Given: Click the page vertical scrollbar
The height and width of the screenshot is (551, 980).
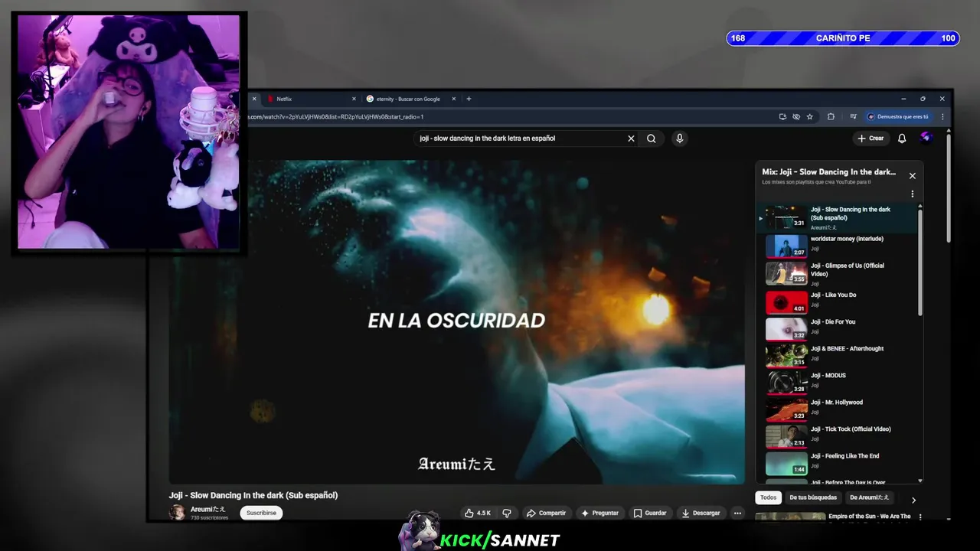Looking at the screenshot, I should (948, 187).
